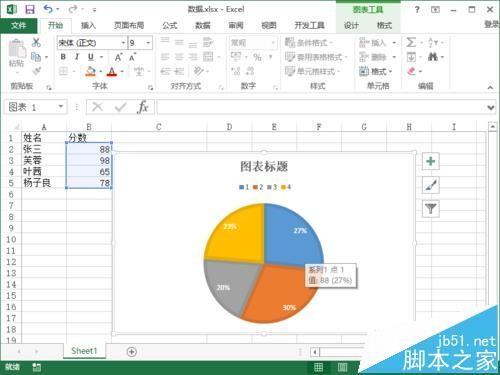Open the Format 格式 cells button
Screen dimensions: 500x375
tap(376, 71)
